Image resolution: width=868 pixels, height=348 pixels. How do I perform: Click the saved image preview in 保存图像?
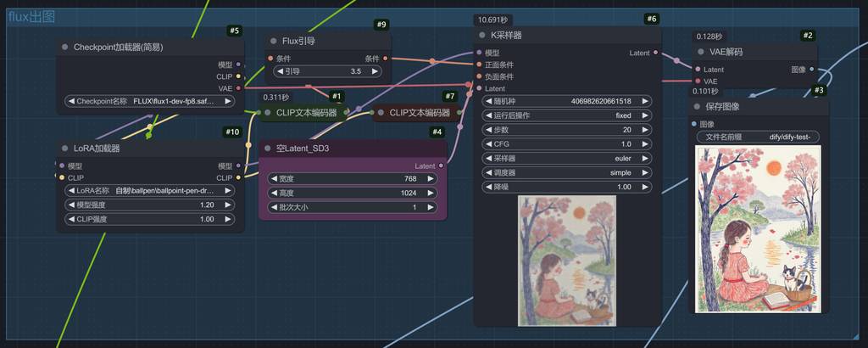pos(759,227)
